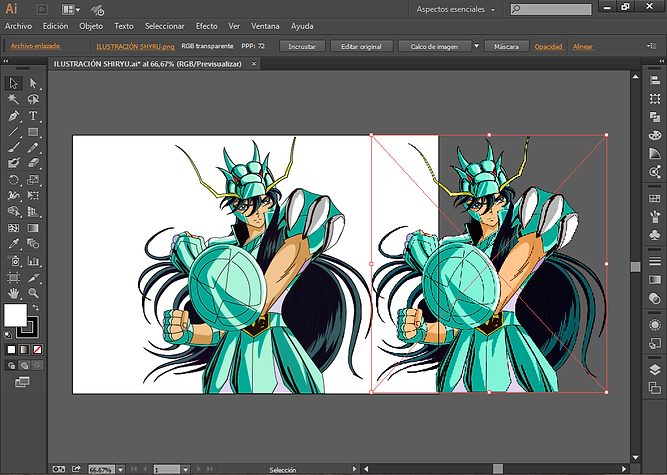The width and height of the screenshot is (667, 475).
Task: Set paint mode to Gradient
Action: pos(24,350)
